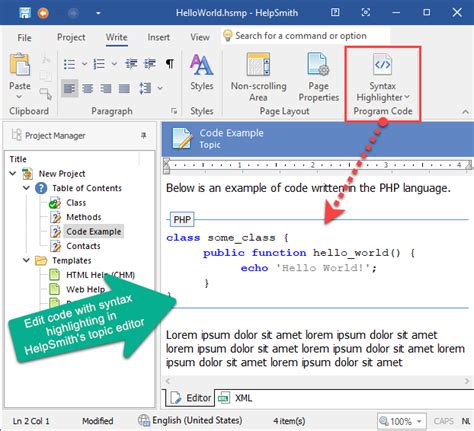Open the Quick Access toolbar dropdown arrow
This screenshot has height=431, width=474.
[x=98, y=13]
